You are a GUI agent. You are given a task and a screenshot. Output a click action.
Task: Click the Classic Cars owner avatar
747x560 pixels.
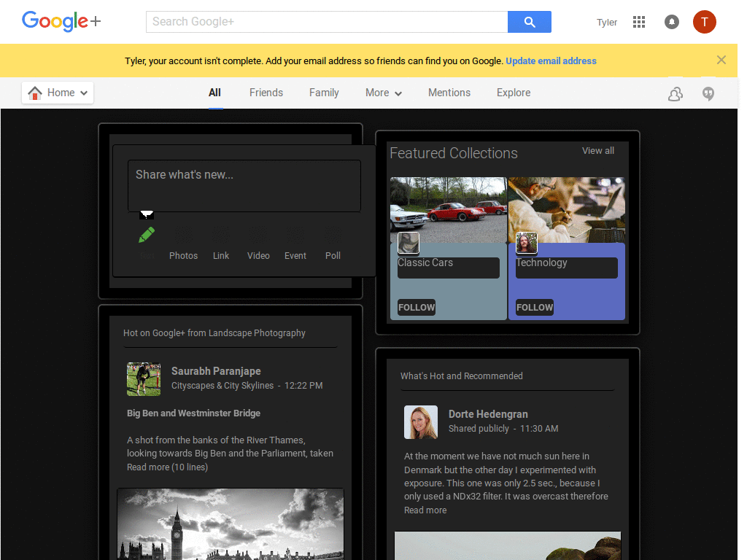pyautogui.click(x=409, y=243)
